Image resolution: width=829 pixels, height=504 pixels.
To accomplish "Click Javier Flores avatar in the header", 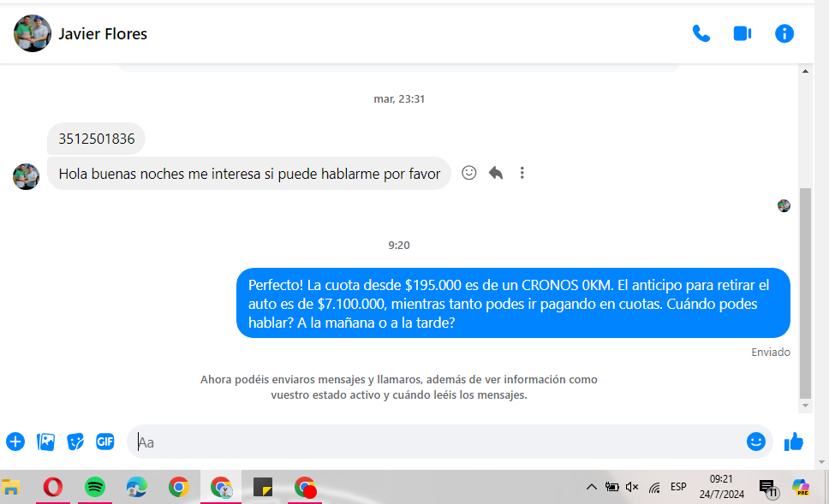I will (x=32, y=33).
